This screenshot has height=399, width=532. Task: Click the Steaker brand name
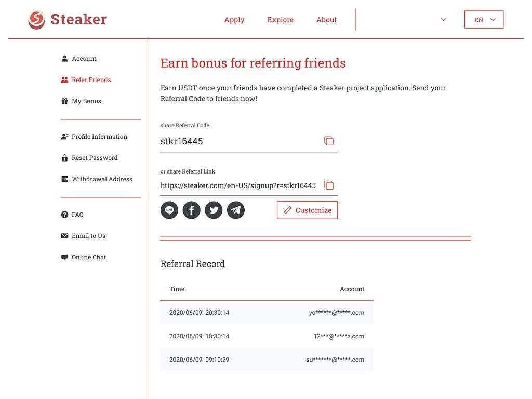[79, 19]
